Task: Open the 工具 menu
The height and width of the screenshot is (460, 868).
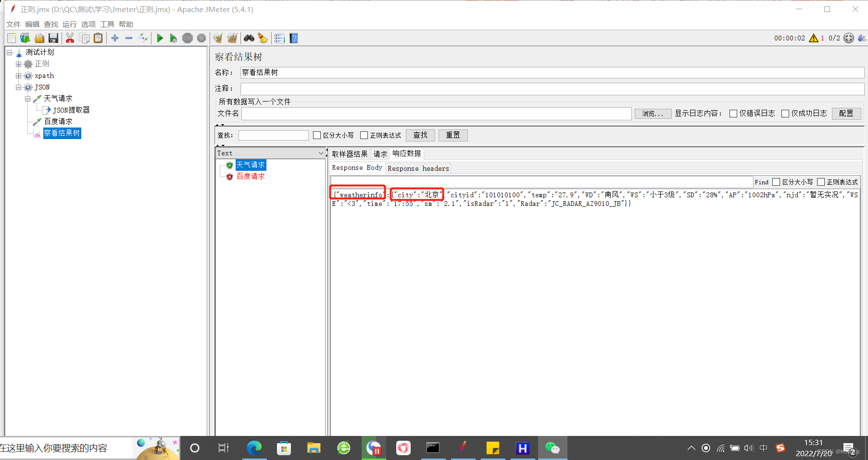Action: click(x=107, y=24)
